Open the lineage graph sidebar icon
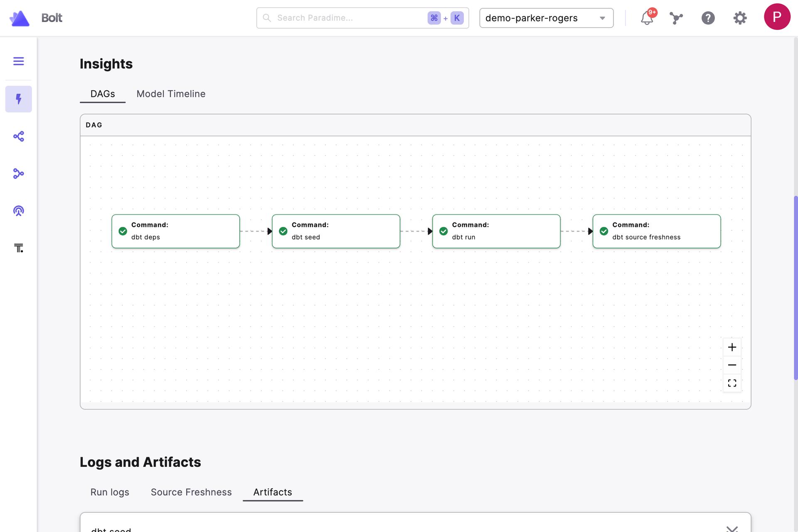This screenshot has width=798, height=532. click(18, 136)
